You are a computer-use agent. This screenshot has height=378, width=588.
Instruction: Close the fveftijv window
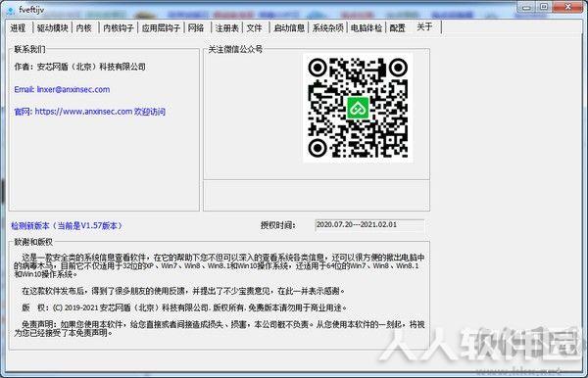(x=567, y=7)
